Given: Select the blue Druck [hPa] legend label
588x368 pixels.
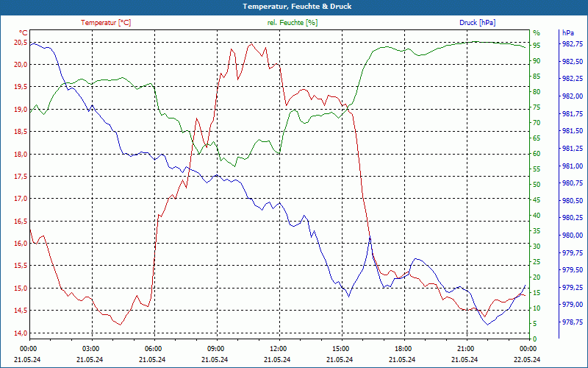Looking at the screenshot, I should pyautogui.click(x=477, y=23).
